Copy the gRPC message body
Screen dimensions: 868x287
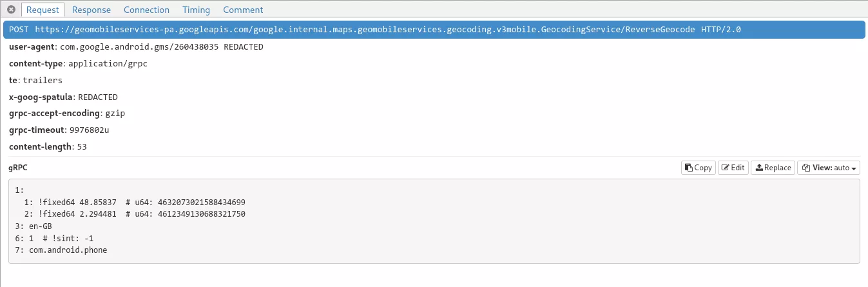pyautogui.click(x=698, y=168)
